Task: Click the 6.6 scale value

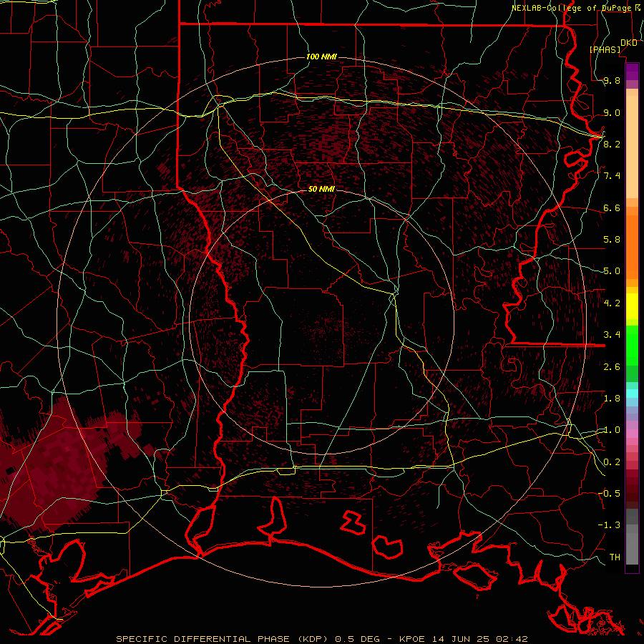Action: [612, 208]
